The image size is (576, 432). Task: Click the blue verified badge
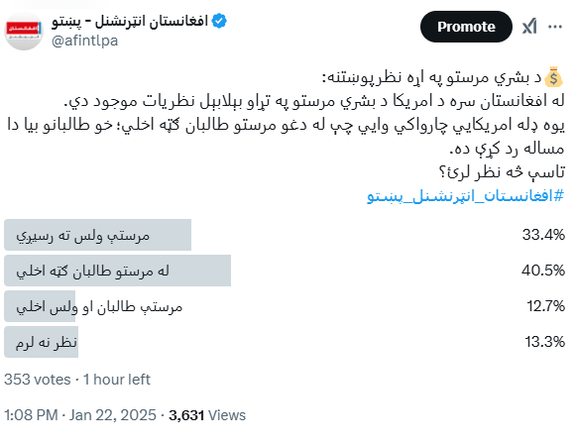pos(219,21)
